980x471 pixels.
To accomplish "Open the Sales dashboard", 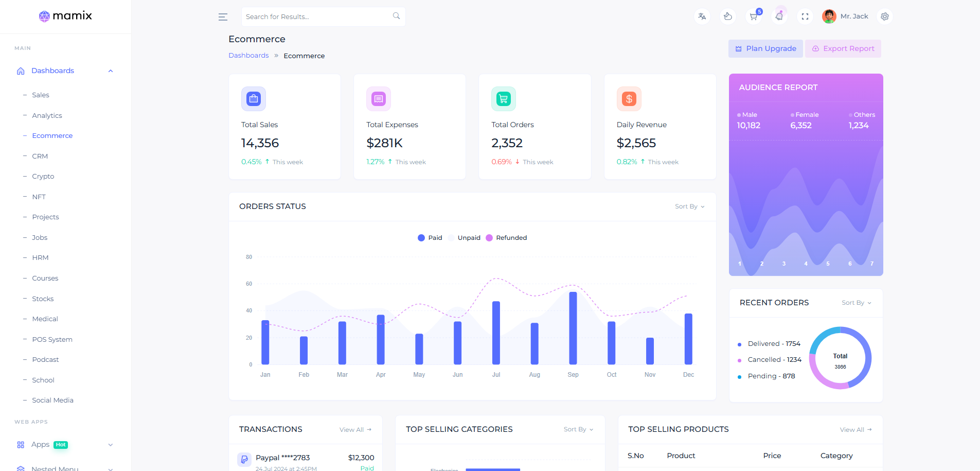I will click(41, 95).
